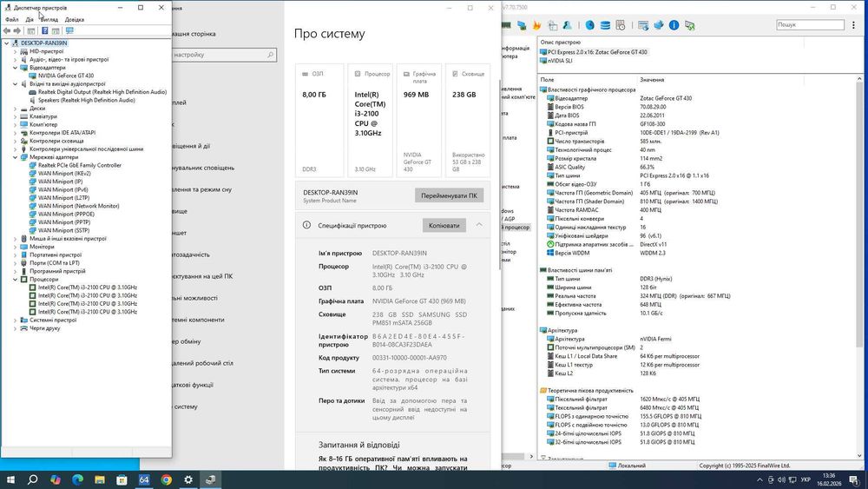Image resolution: width=868 pixels, height=489 pixels.
Task: Select Realtek PCIe GbE Family Controller
Action: pos(80,165)
